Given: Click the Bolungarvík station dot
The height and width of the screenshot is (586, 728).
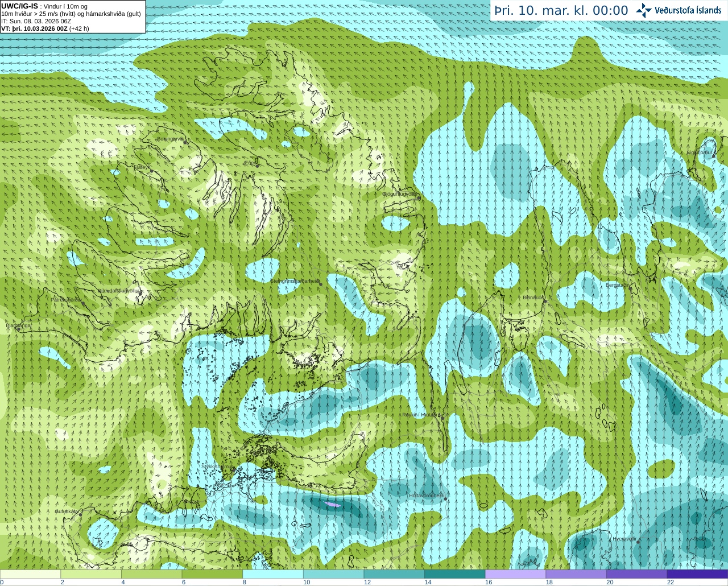Looking at the screenshot, I should coord(186,142).
